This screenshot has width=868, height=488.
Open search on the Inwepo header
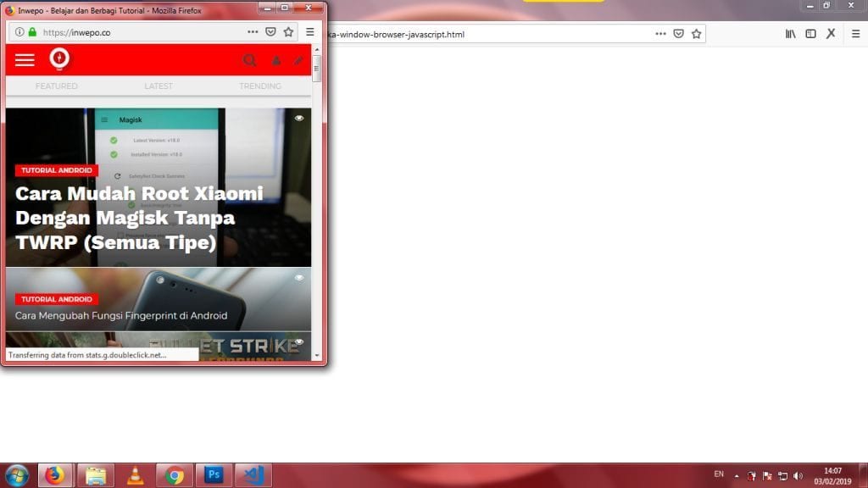pyautogui.click(x=249, y=60)
